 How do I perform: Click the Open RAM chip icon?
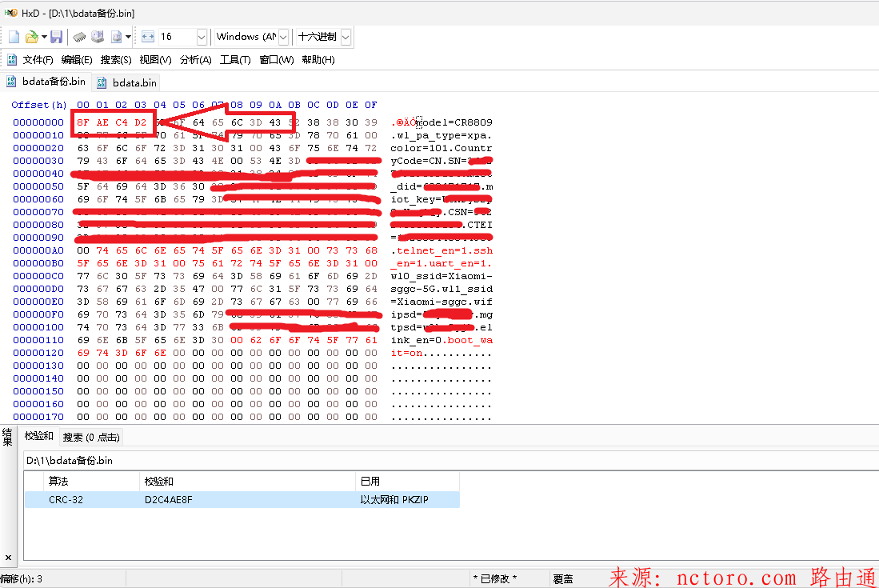(79, 37)
